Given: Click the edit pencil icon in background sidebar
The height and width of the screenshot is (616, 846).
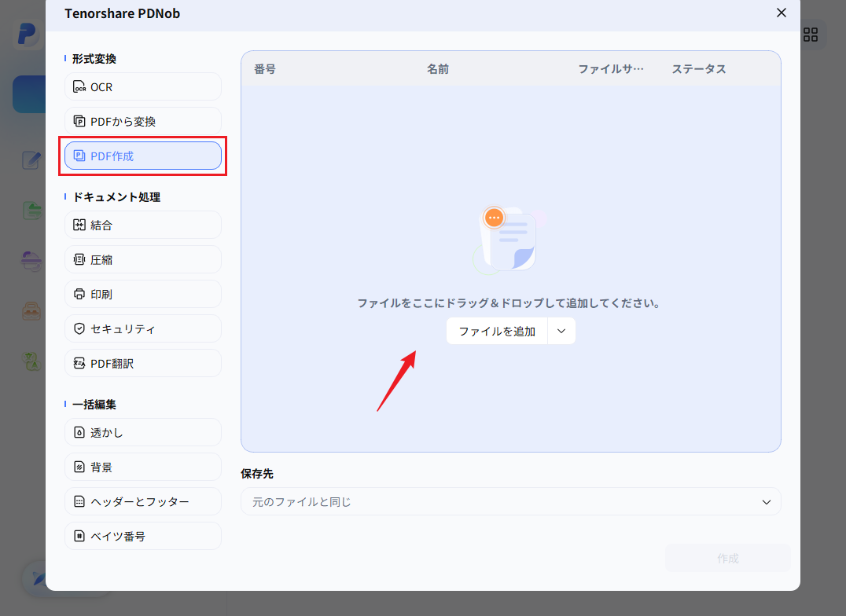Looking at the screenshot, I should pyautogui.click(x=31, y=160).
